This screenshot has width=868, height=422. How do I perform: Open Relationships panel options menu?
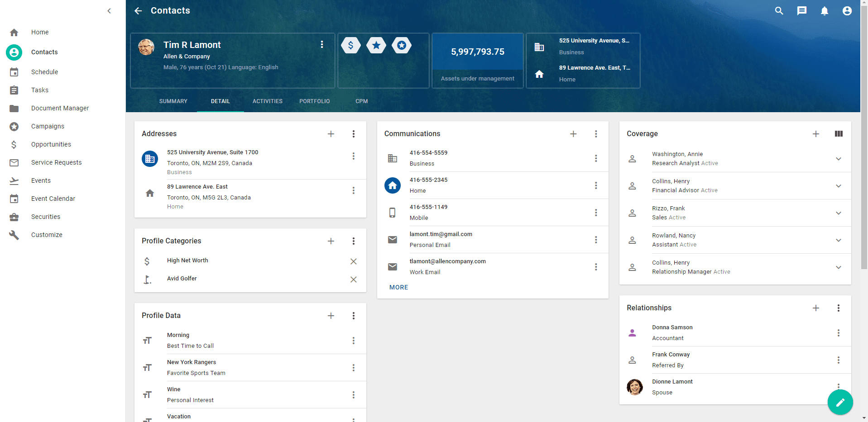click(x=839, y=308)
